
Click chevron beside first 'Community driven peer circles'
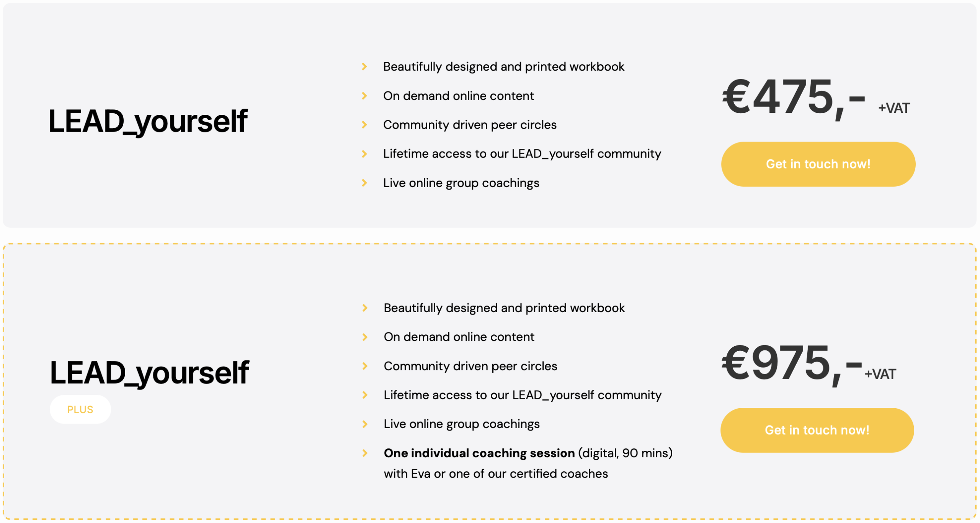(x=364, y=125)
